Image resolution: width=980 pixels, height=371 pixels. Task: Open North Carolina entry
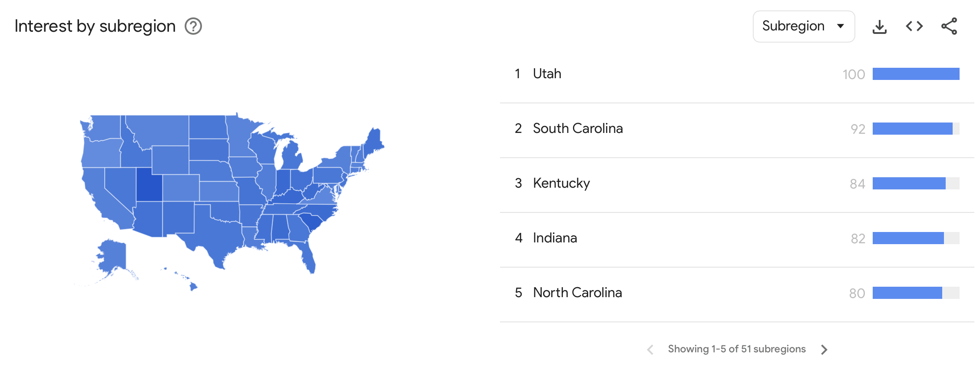[737, 294]
